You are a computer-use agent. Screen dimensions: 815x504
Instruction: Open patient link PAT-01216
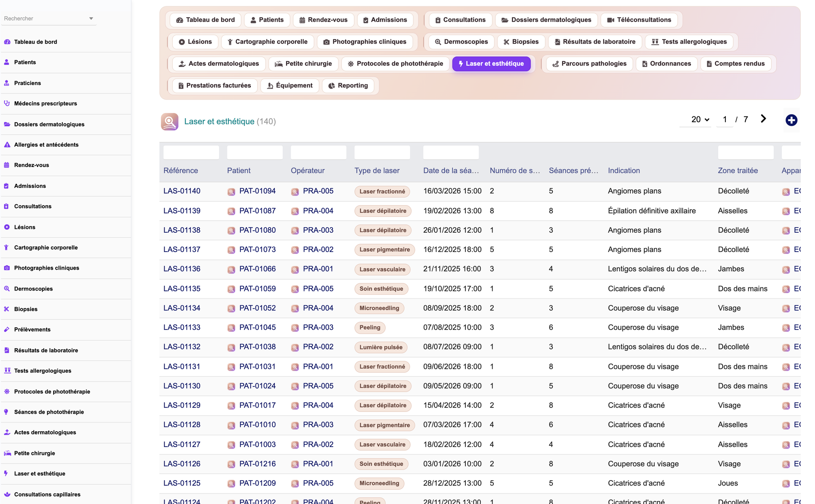[258, 464]
